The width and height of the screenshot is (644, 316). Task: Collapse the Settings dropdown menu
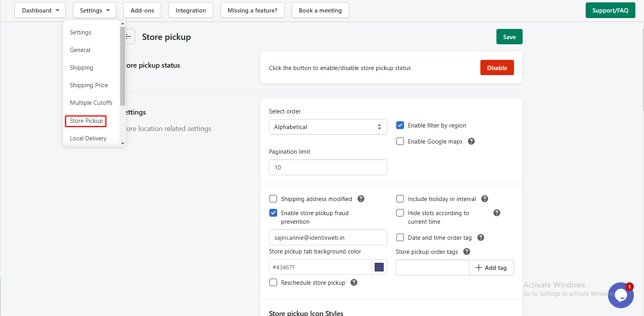(94, 10)
